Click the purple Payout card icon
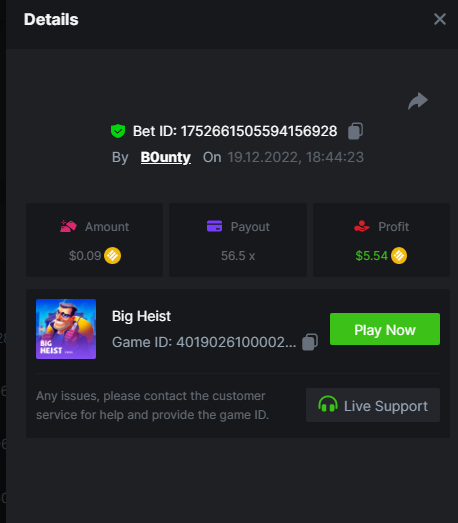Image resolution: width=458 pixels, height=523 pixels. tap(214, 226)
